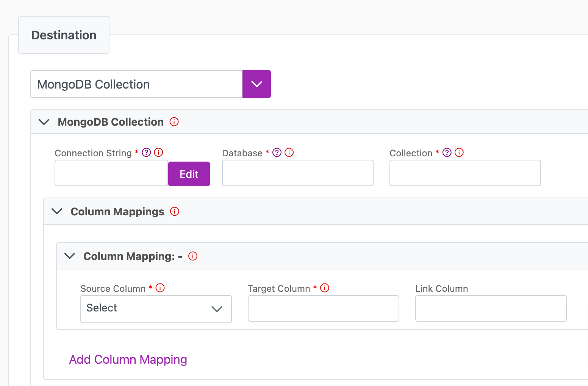Open info icon beside MongoDB Collection header

pos(174,121)
